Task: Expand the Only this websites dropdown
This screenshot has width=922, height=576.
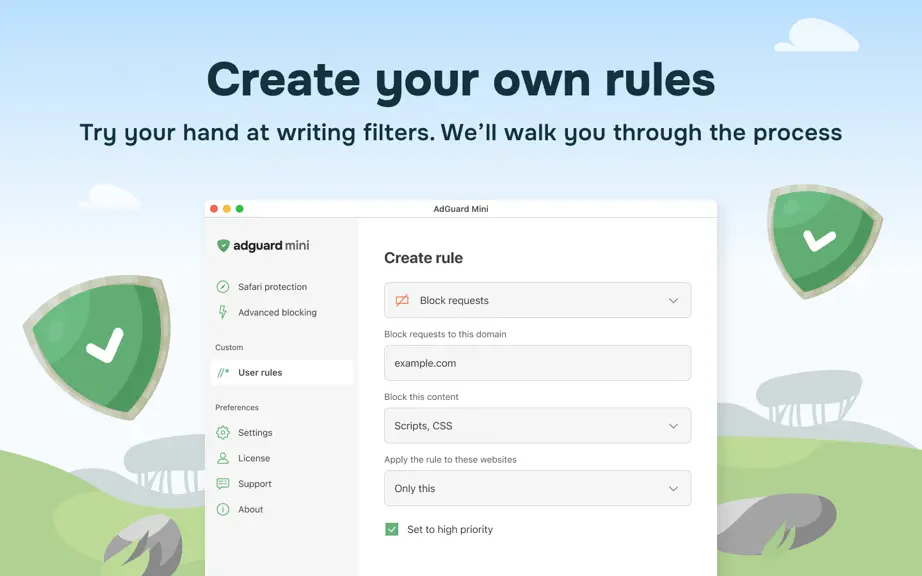Action: coord(537,488)
